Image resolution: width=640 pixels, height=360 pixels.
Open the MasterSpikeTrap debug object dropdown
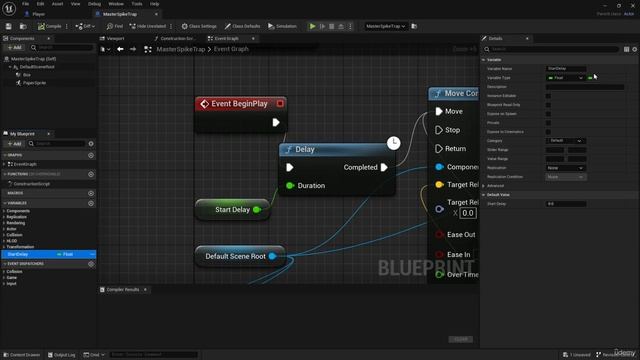point(385,27)
